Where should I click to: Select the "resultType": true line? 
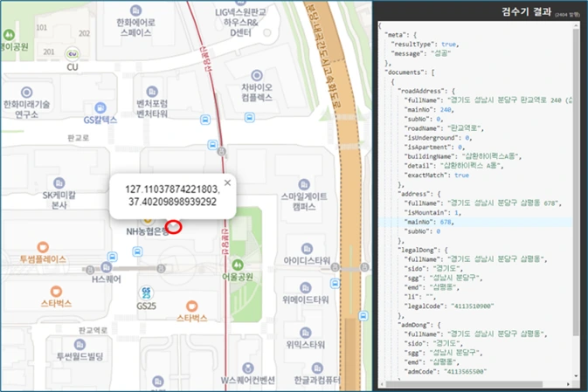coord(425,45)
